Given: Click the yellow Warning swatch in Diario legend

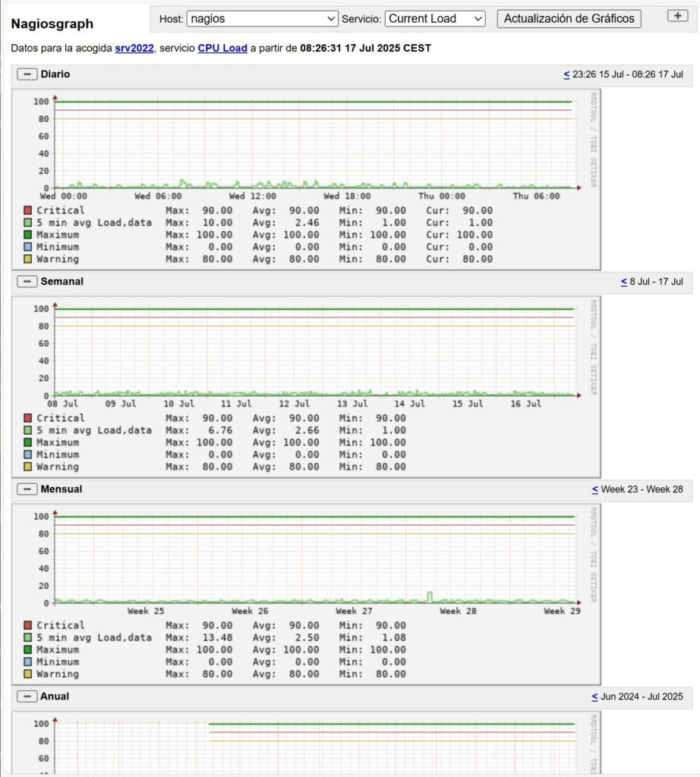Looking at the screenshot, I should click(x=28, y=260).
